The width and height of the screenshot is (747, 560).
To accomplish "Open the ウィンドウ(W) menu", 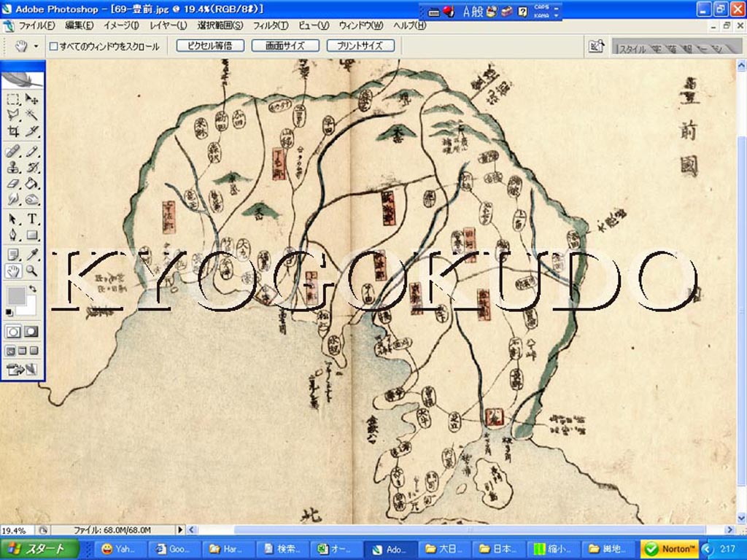I will coord(361,26).
